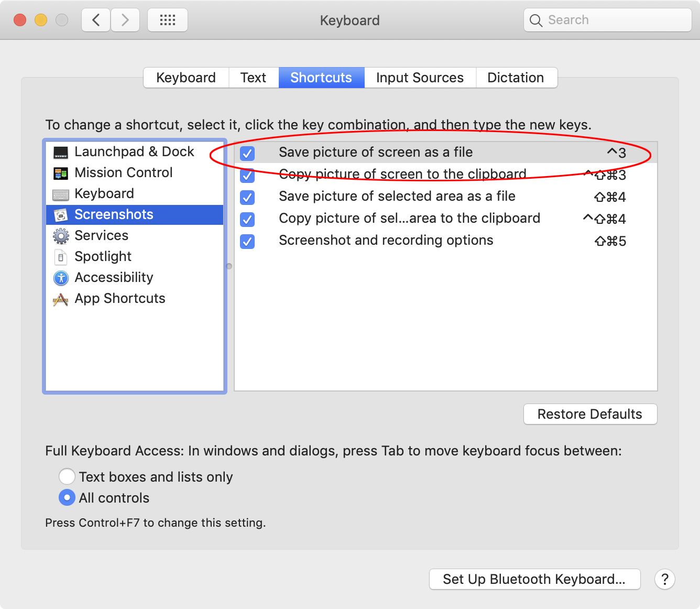This screenshot has height=609, width=700.
Task: Click Set Up Bluetooth Keyboard
Action: click(x=534, y=579)
